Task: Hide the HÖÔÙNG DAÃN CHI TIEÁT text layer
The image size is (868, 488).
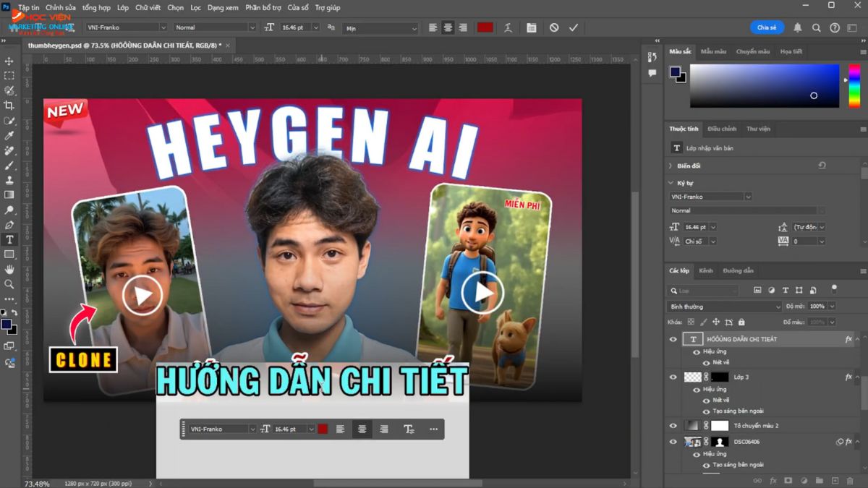Action: [673, 339]
